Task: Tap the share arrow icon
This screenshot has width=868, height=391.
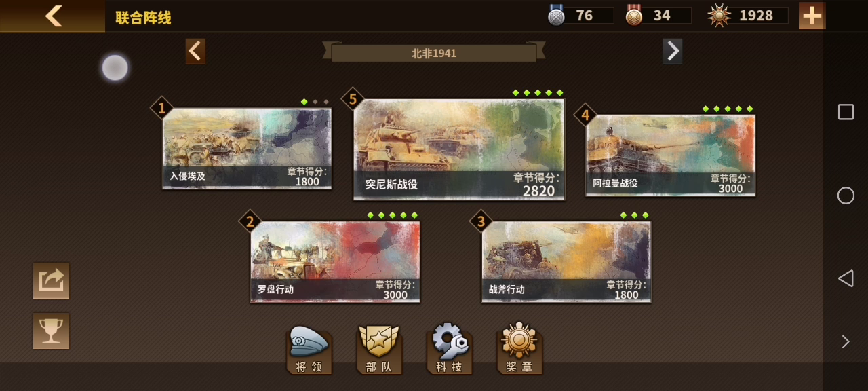Action: (52, 280)
